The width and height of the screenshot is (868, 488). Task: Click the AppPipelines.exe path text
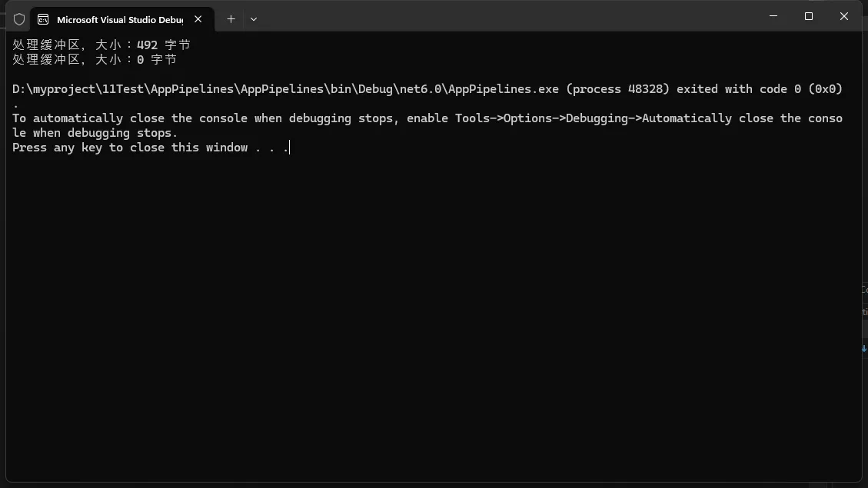[x=284, y=89]
